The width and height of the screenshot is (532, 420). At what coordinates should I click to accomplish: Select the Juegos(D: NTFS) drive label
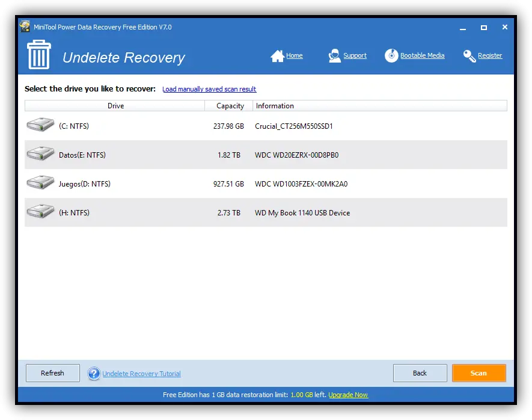pos(85,184)
